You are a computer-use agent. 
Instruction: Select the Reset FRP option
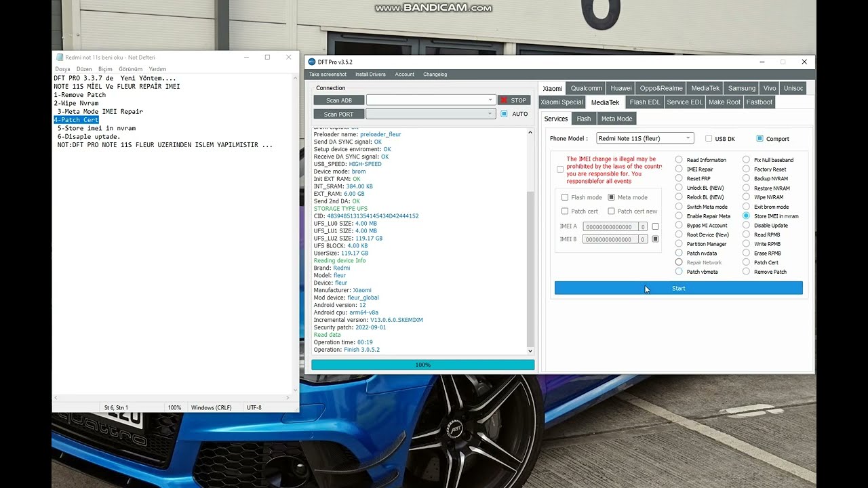click(x=679, y=179)
